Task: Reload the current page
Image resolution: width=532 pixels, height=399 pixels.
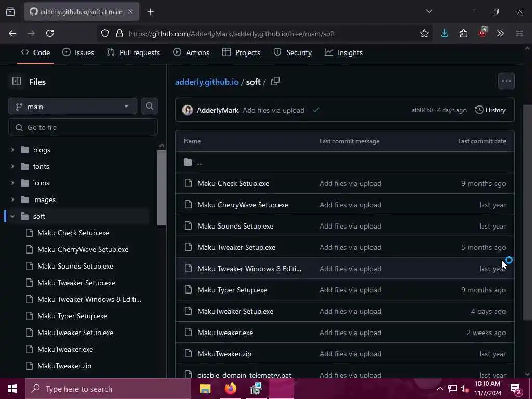Action: coord(50,33)
